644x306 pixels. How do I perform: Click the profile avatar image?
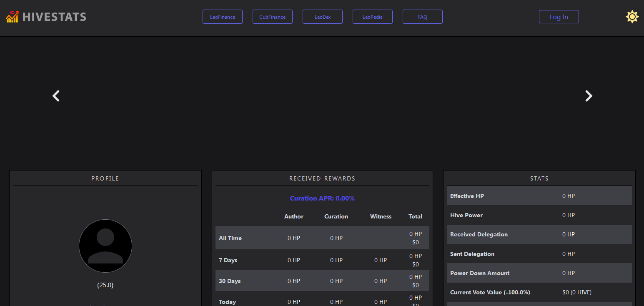105,246
